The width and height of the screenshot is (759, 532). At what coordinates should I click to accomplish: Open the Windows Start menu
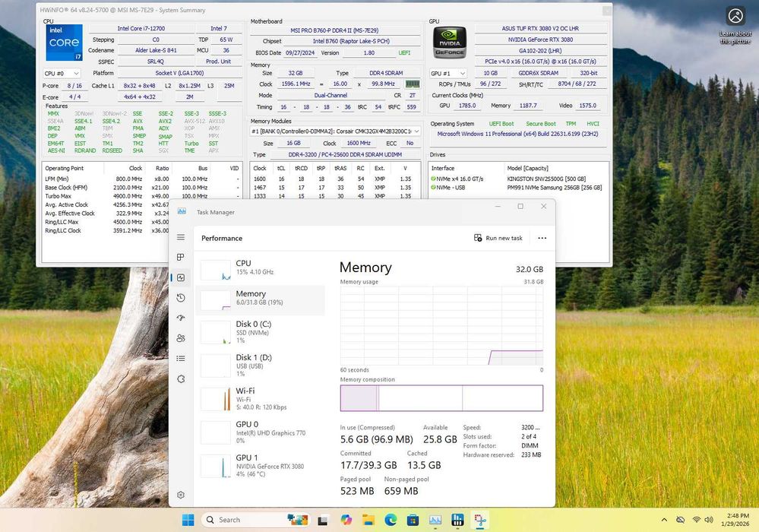click(x=188, y=520)
